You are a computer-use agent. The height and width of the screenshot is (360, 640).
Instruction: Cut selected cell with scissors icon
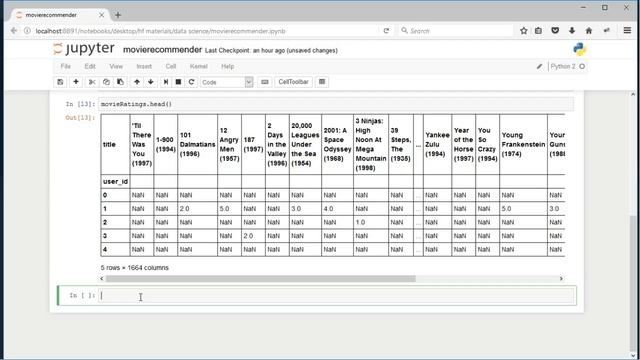[92, 82]
